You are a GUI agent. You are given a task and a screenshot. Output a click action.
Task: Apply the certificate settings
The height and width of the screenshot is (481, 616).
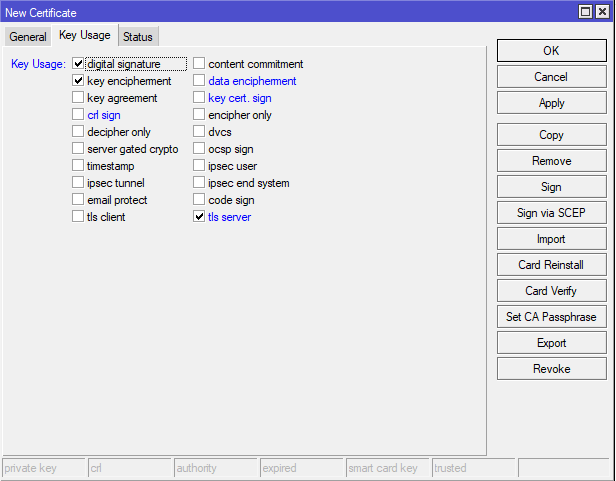coord(552,103)
